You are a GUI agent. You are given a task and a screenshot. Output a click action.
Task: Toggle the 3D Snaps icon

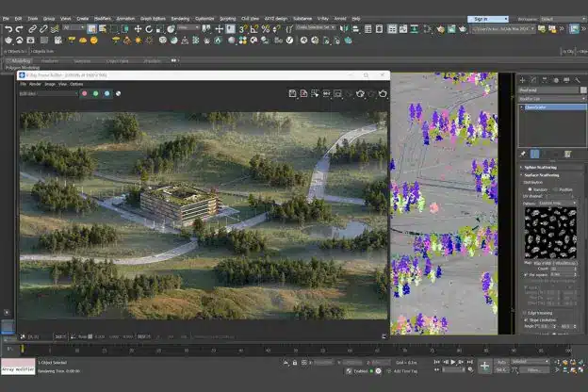[243, 29]
